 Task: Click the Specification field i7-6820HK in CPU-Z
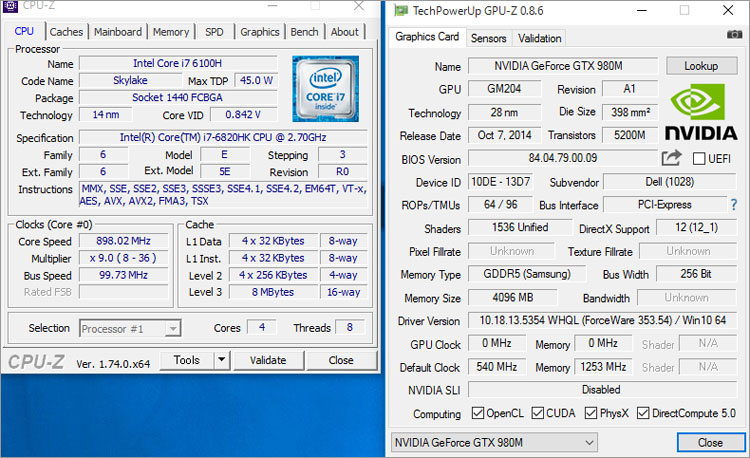point(223,137)
